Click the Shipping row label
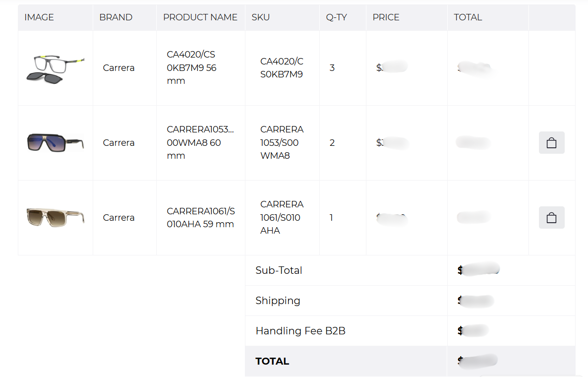The image size is (588, 377). tap(278, 301)
